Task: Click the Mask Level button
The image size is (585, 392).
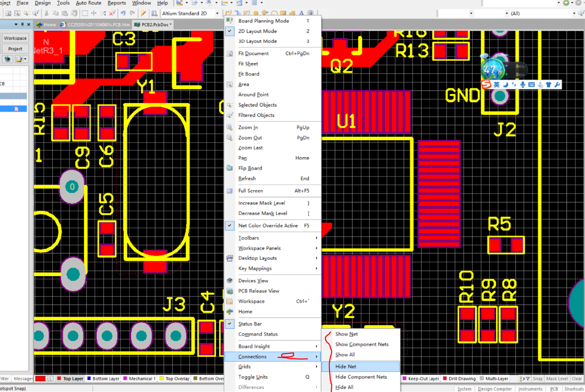Action: tap(556, 379)
